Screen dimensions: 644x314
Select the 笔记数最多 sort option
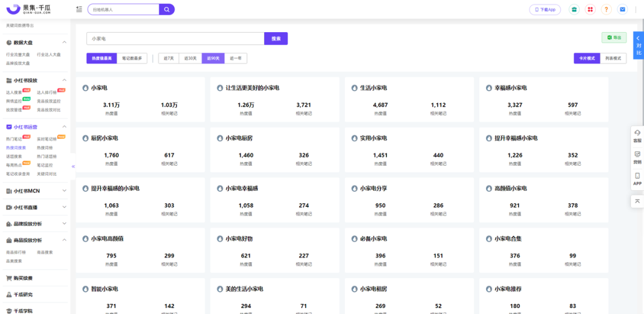[x=132, y=58]
